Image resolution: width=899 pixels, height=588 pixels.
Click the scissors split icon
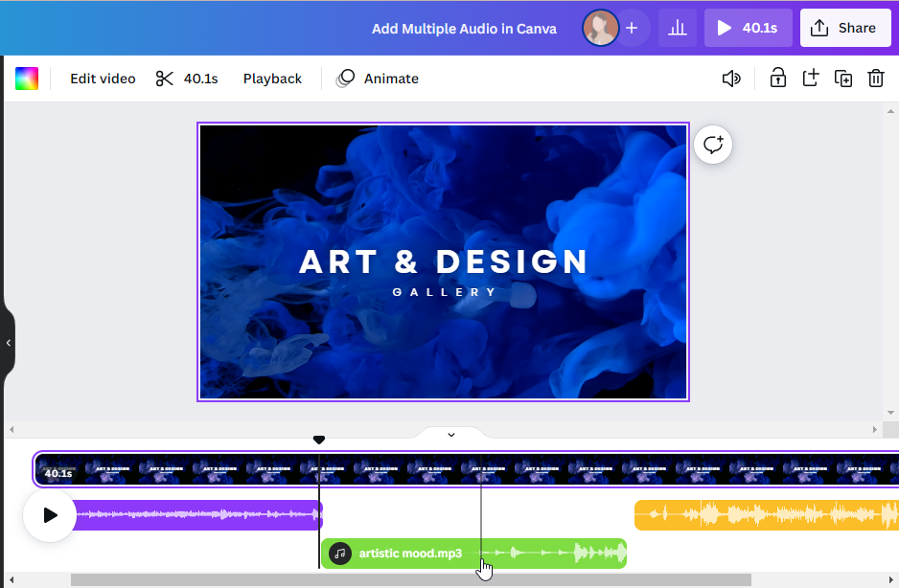[x=165, y=79]
